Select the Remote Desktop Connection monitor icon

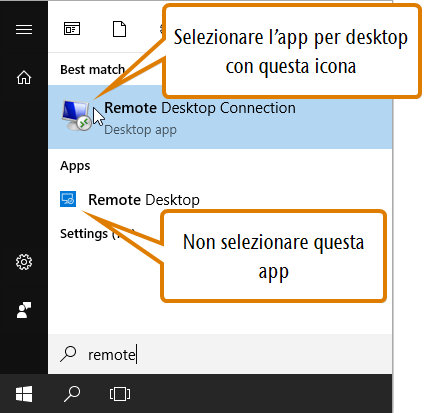click(x=76, y=116)
